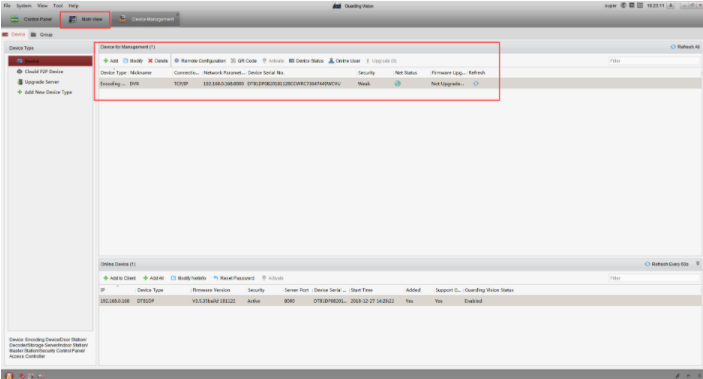
Task: Select Cloud P2P Device type
Action: pyautogui.click(x=40, y=71)
